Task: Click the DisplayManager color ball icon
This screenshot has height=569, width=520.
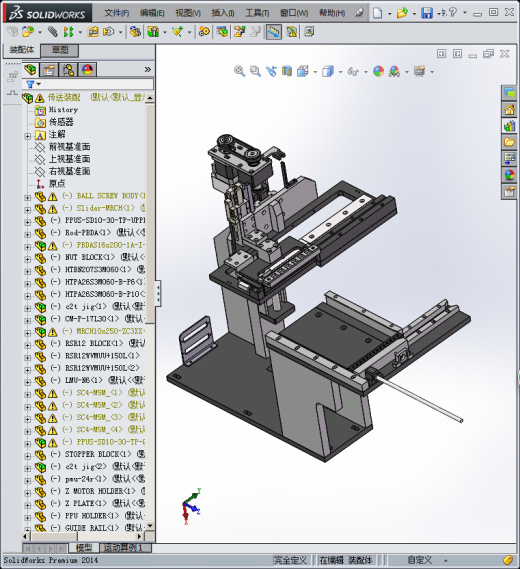Action: 87,69
